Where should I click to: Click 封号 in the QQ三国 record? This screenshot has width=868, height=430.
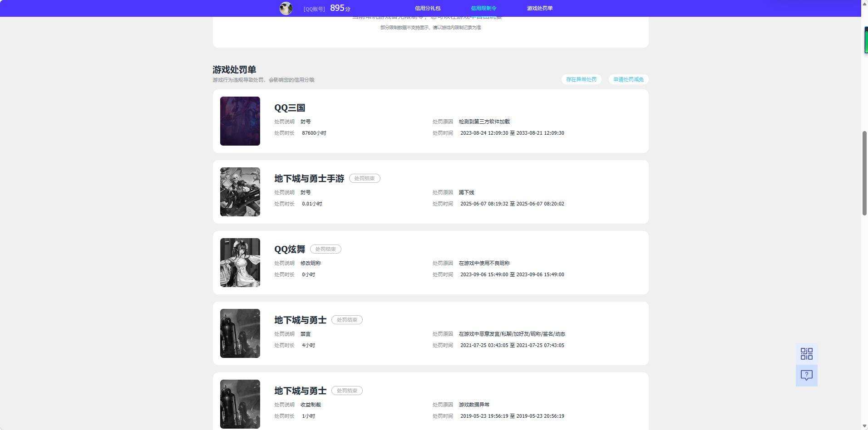pos(306,122)
